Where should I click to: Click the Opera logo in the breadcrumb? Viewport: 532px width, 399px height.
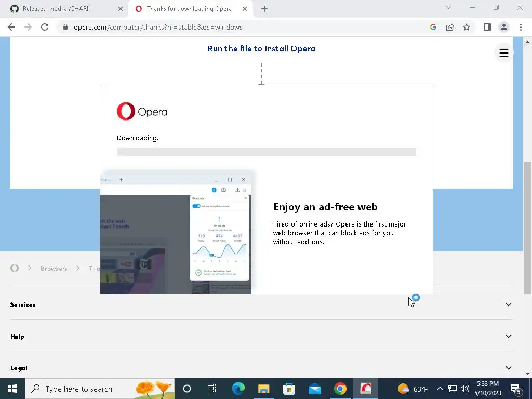coord(14,268)
